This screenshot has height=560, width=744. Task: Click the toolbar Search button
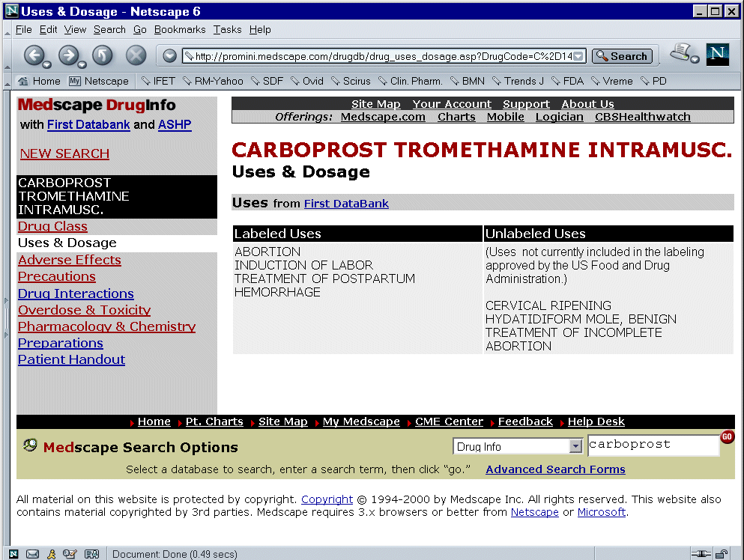click(622, 56)
